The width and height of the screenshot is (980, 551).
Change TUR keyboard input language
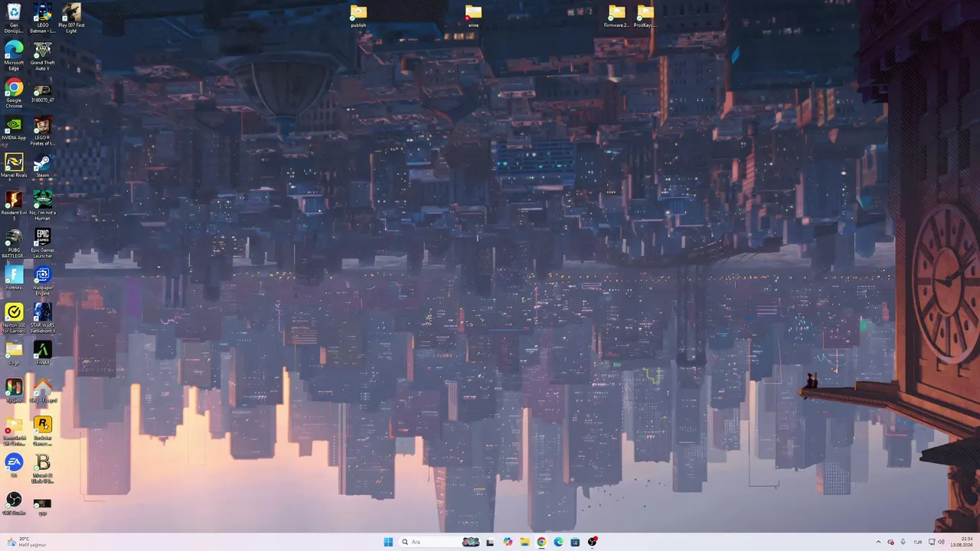[x=917, y=542]
